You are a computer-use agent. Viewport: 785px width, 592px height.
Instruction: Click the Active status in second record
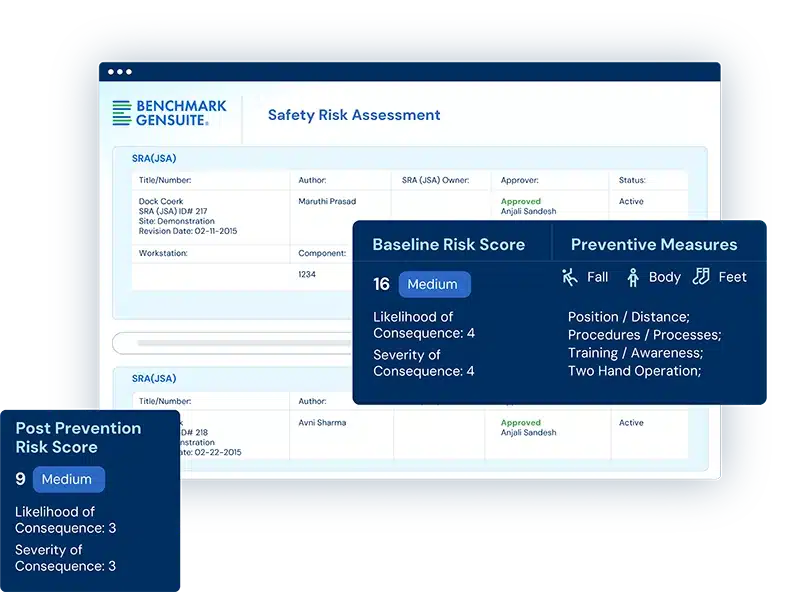(x=631, y=422)
